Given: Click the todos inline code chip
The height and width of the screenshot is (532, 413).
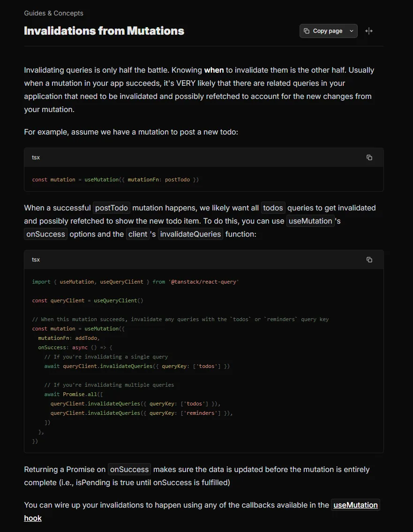Looking at the screenshot, I should [273, 208].
